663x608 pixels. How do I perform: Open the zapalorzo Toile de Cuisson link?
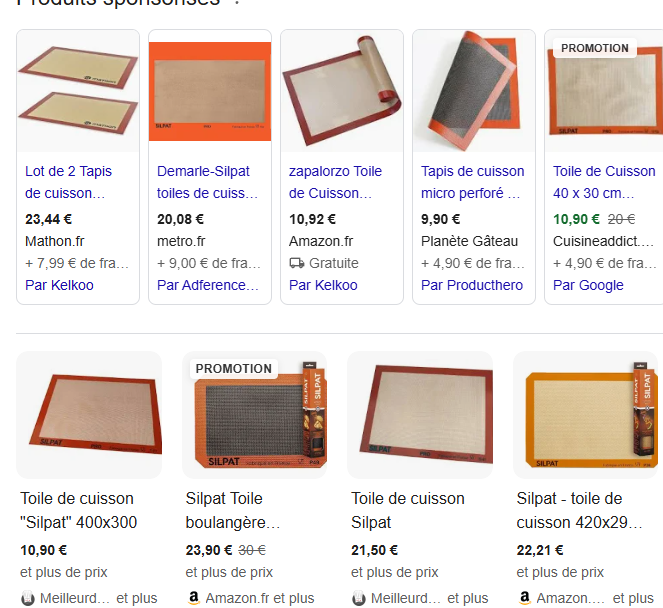pyautogui.click(x=335, y=182)
